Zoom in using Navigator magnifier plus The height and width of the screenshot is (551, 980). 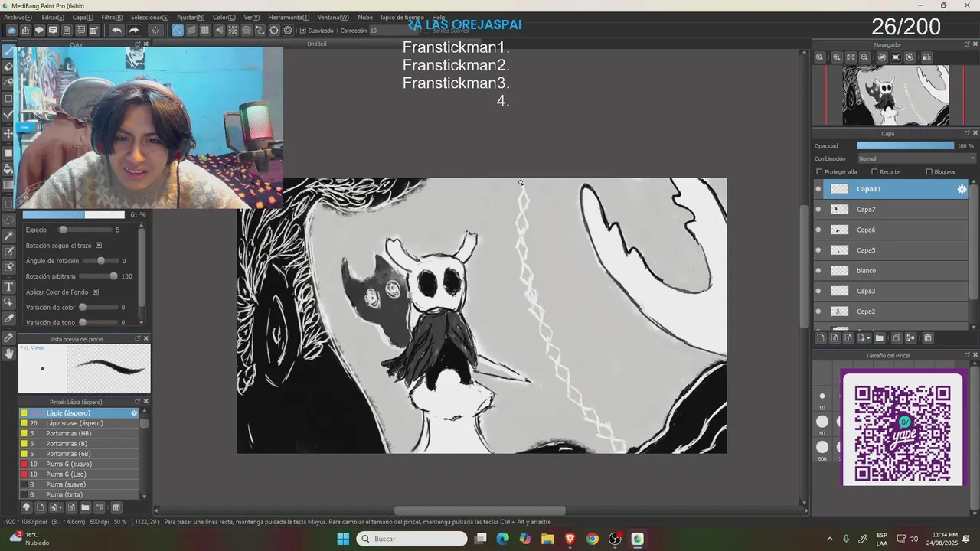click(x=836, y=57)
